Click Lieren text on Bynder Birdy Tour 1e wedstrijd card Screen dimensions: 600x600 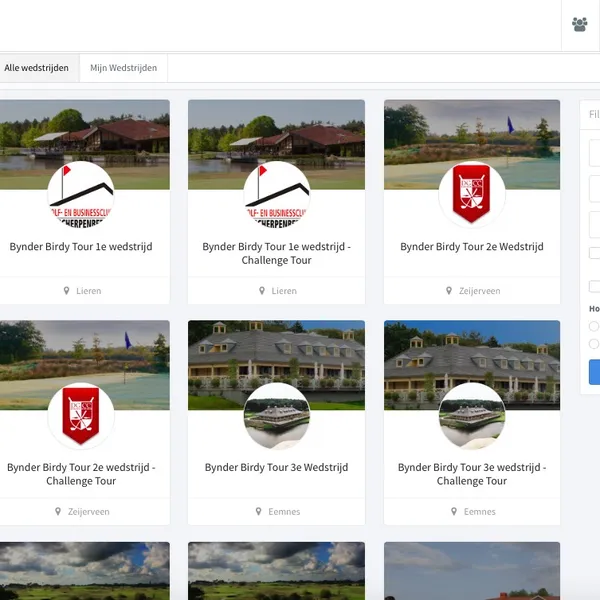tap(89, 291)
